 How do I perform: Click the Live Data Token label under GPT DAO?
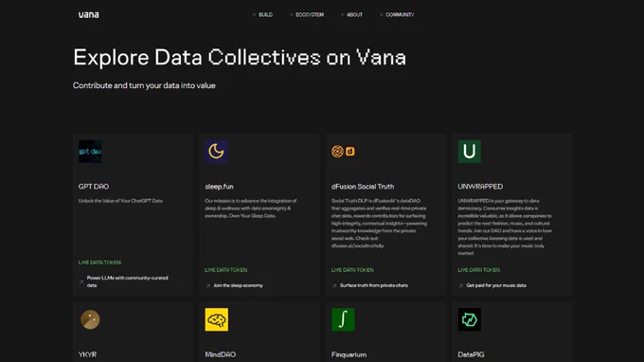[x=99, y=262]
